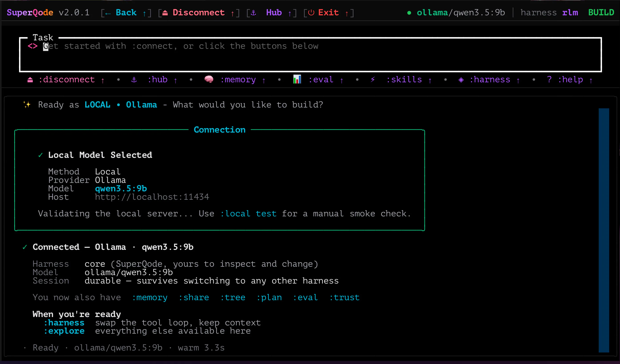Open the :help command shortcut

click(x=570, y=80)
